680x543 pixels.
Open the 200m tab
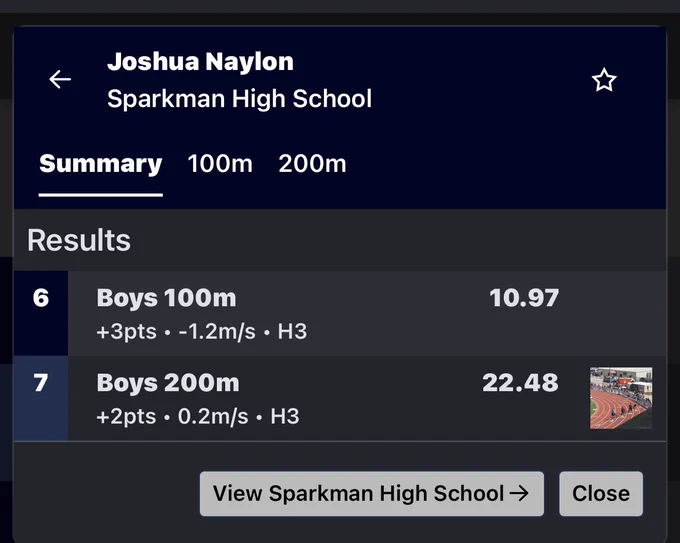[312, 164]
